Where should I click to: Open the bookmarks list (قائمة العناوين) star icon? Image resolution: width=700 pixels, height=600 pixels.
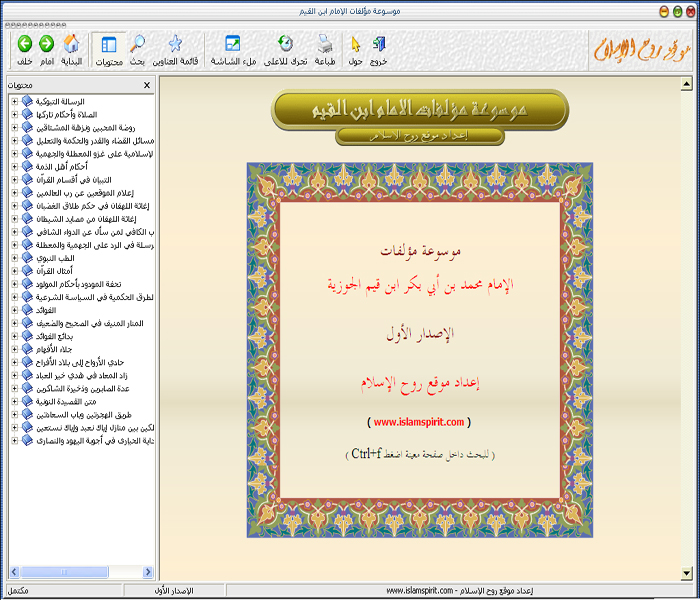(175, 44)
